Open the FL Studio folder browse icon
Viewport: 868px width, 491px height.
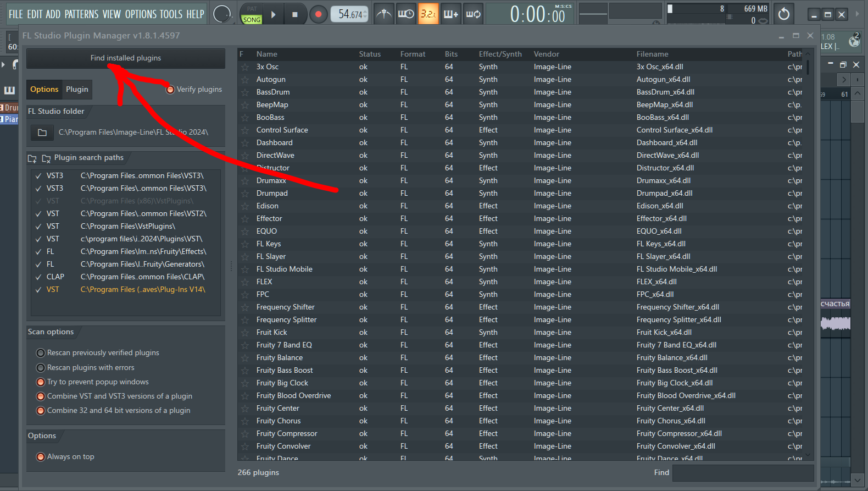42,133
